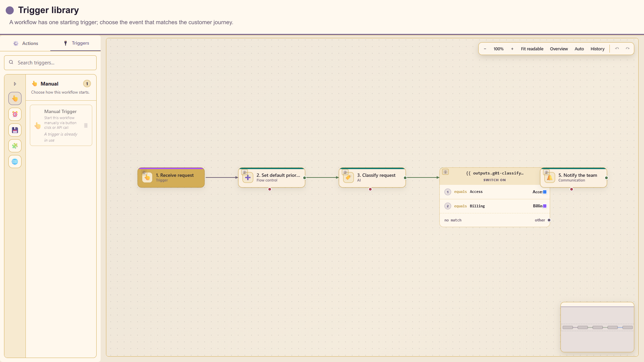Image resolution: width=644 pixels, height=362 pixels.
Task: Click the error port below Set default priority
Action: [x=270, y=189]
